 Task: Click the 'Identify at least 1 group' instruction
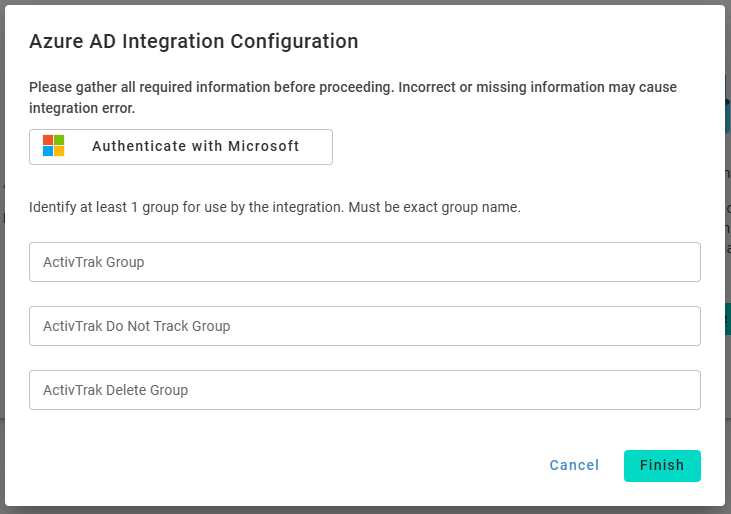click(186, 207)
